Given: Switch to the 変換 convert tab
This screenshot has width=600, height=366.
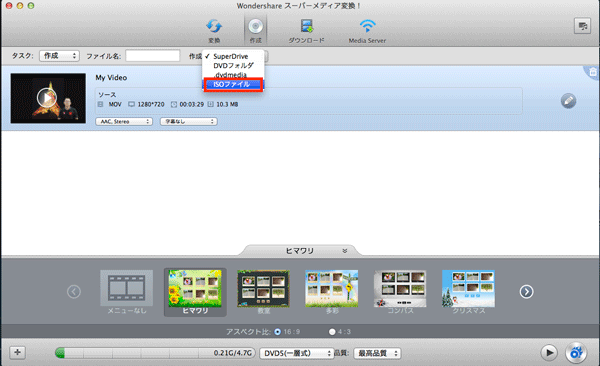Looking at the screenshot, I should [214, 31].
